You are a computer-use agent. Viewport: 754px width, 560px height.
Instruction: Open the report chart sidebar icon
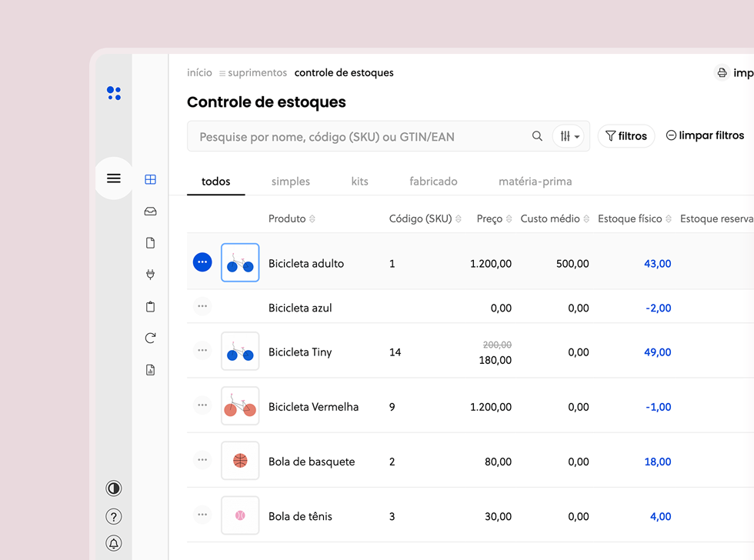pos(151,370)
